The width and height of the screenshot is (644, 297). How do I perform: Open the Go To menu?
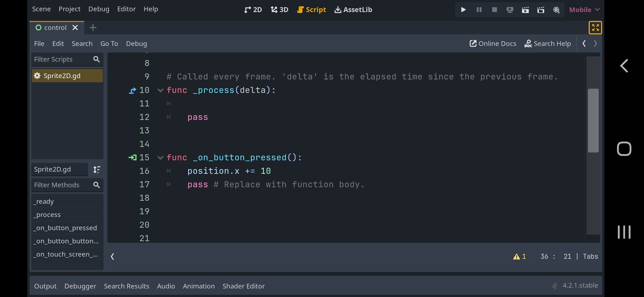[x=109, y=44]
